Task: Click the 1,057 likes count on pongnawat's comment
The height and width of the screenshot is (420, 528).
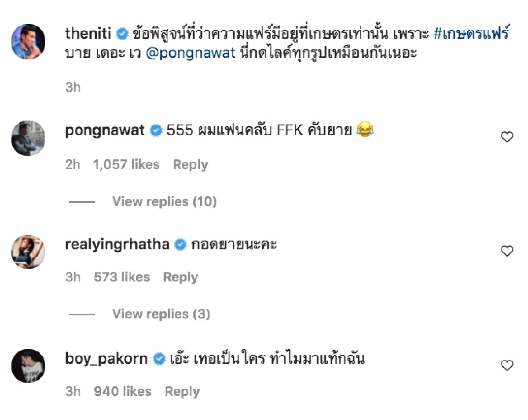Action: coord(127,164)
